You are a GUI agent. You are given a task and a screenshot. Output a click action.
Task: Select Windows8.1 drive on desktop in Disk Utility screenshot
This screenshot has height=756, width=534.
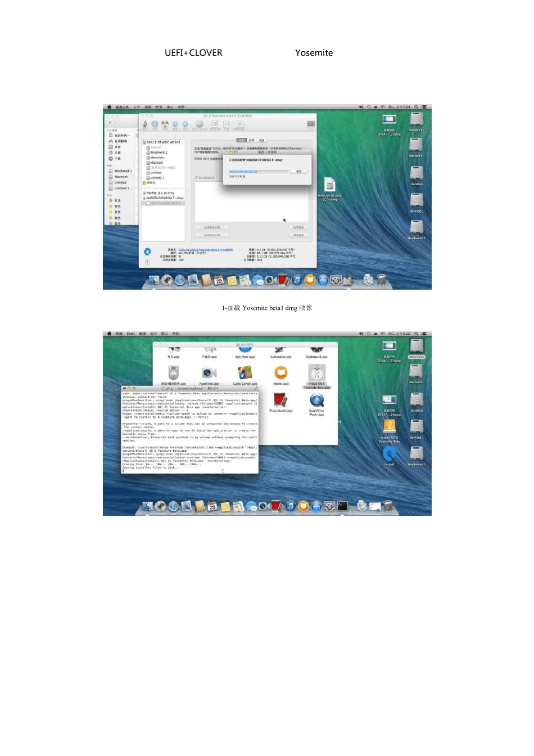(417, 229)
